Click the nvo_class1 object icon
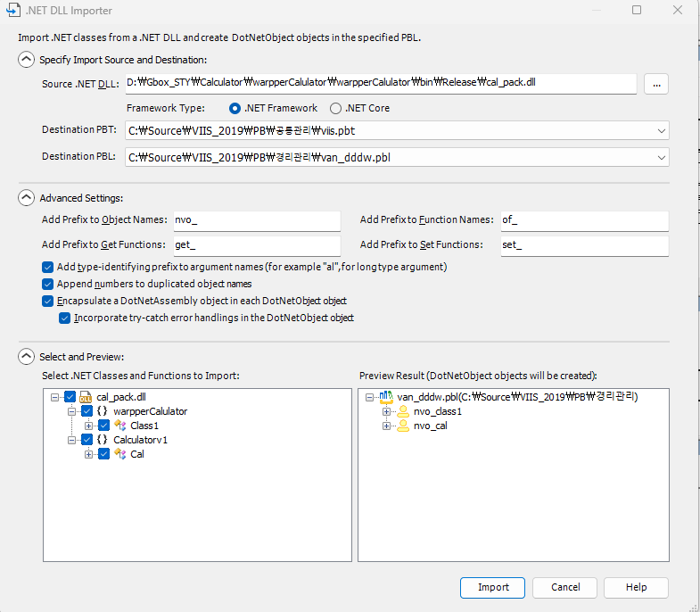 pyautogui.click(x=403, y=411)
